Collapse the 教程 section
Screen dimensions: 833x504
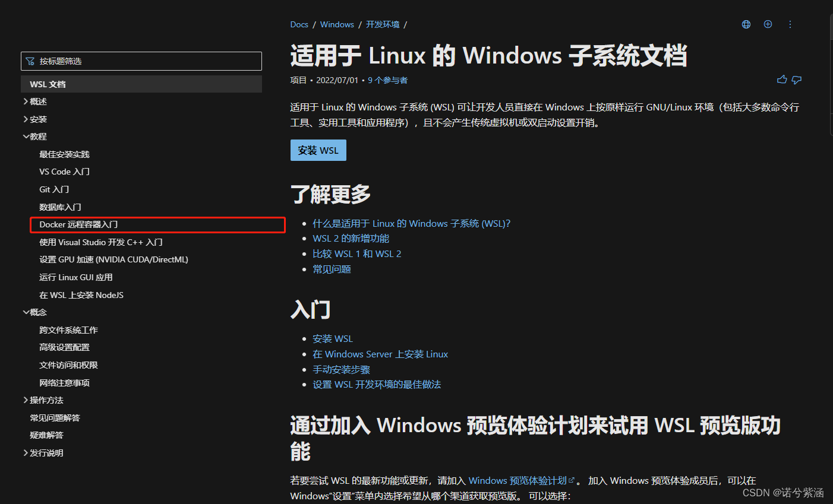(34, 137)
